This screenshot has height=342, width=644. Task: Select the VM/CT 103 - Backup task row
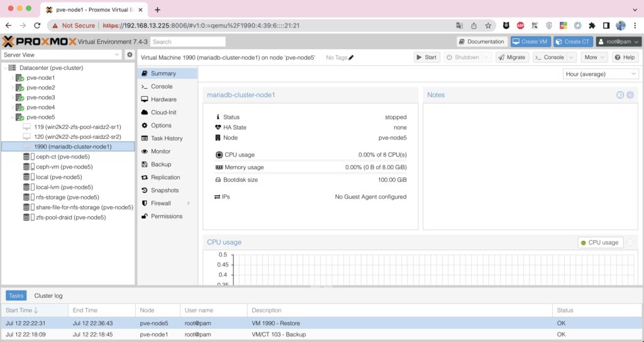point(321,334)
